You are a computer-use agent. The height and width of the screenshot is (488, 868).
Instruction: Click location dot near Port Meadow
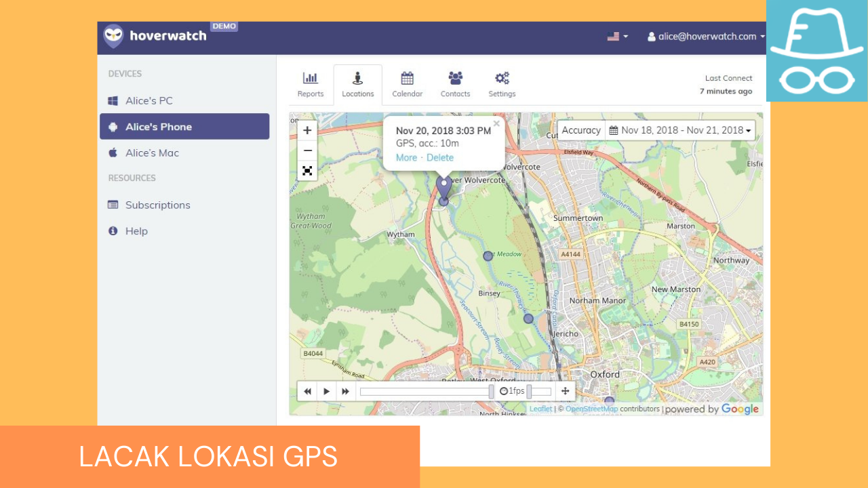tap(488, 256)
